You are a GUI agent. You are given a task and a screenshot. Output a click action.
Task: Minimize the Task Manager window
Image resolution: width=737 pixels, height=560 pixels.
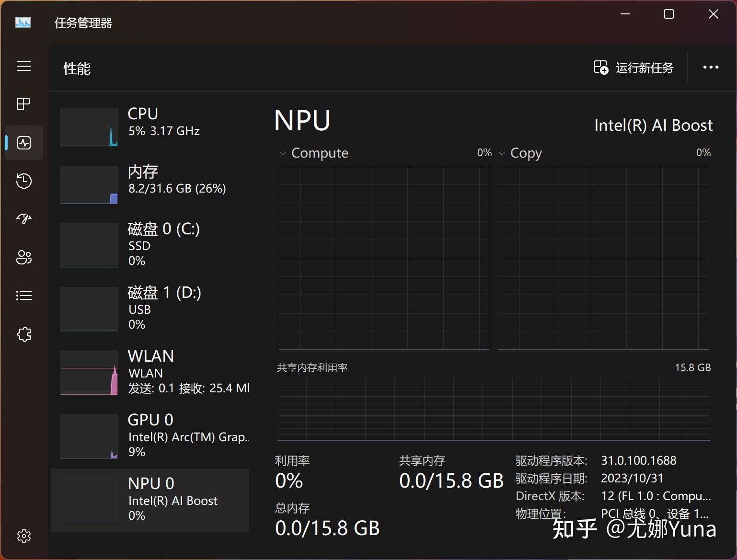point(625,14)
